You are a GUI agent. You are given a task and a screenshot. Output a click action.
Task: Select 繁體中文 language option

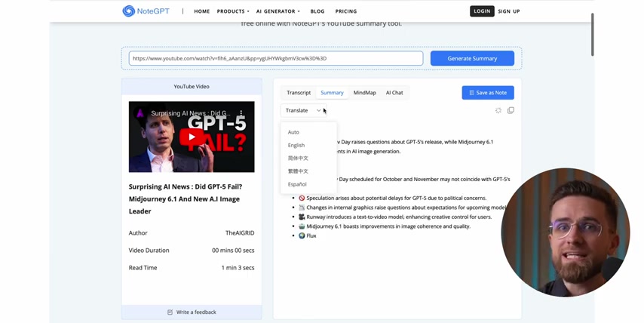tap(298, 171)
